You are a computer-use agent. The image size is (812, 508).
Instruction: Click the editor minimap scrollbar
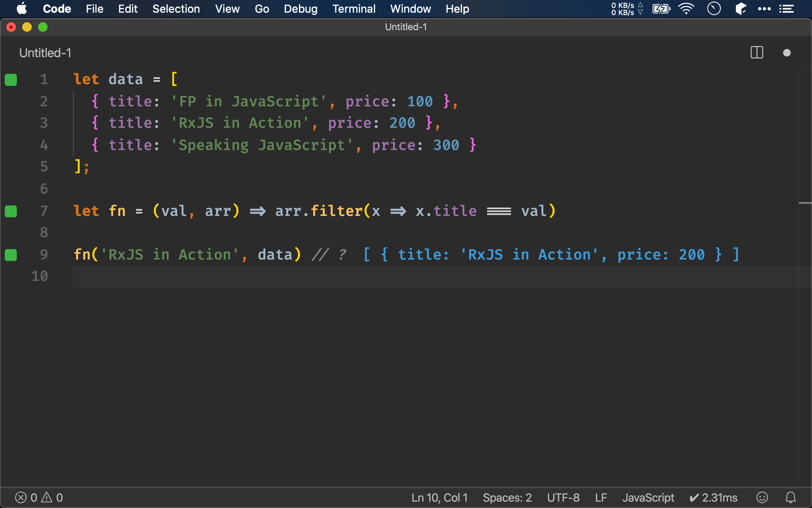[x=805, y=278]
